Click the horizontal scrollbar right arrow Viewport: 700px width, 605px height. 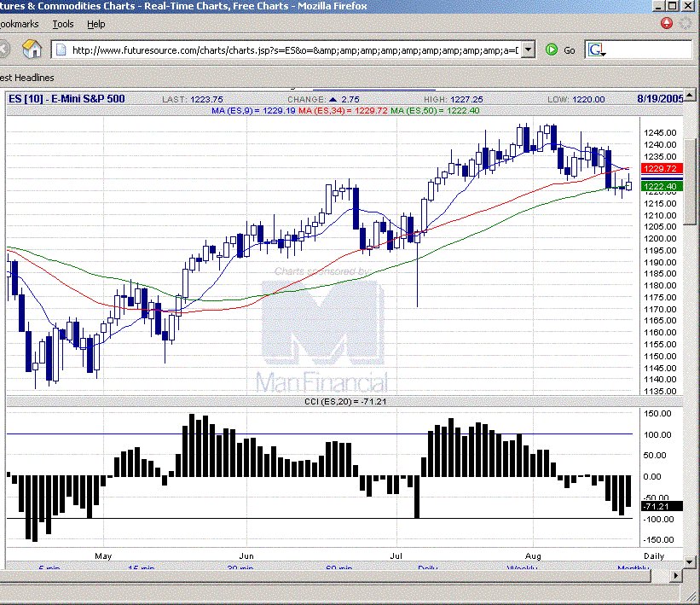(676, 576)
